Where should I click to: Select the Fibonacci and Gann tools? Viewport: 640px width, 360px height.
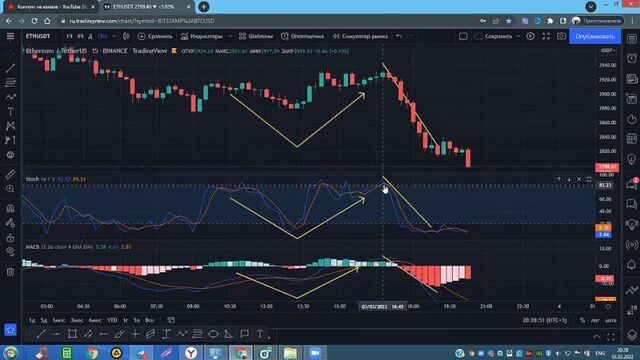pos(10,83)
